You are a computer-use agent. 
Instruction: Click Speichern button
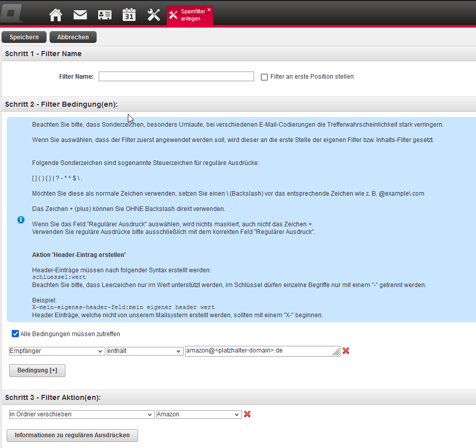24,37
